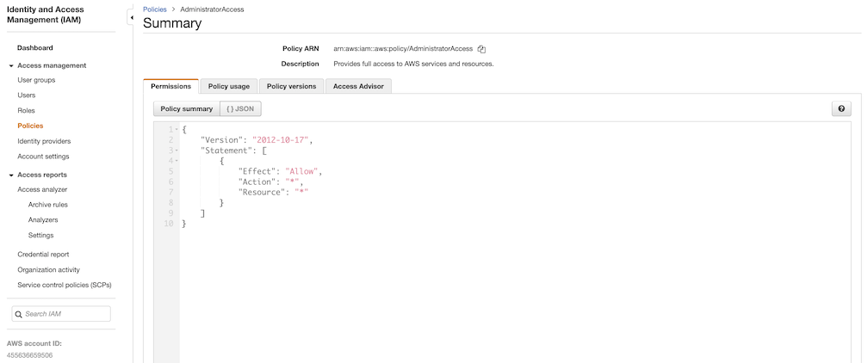Open Service control policies (SCPs)

pos(65,285)
